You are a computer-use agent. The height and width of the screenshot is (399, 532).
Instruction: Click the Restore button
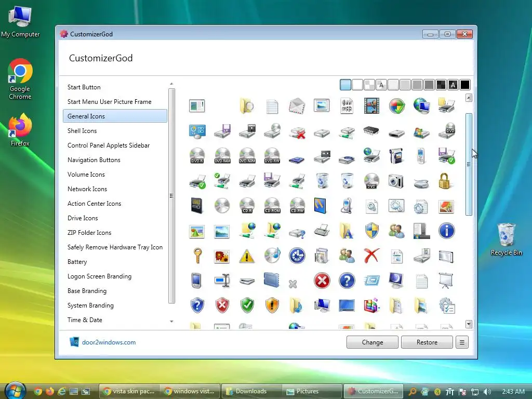[x=427, y=342]
